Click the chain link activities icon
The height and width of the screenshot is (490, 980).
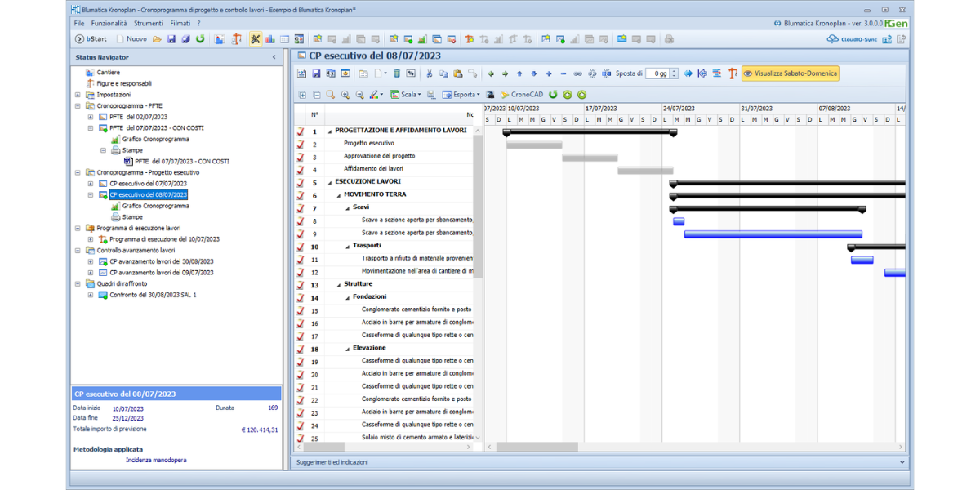pyautogui.click(x=578, y=73)
